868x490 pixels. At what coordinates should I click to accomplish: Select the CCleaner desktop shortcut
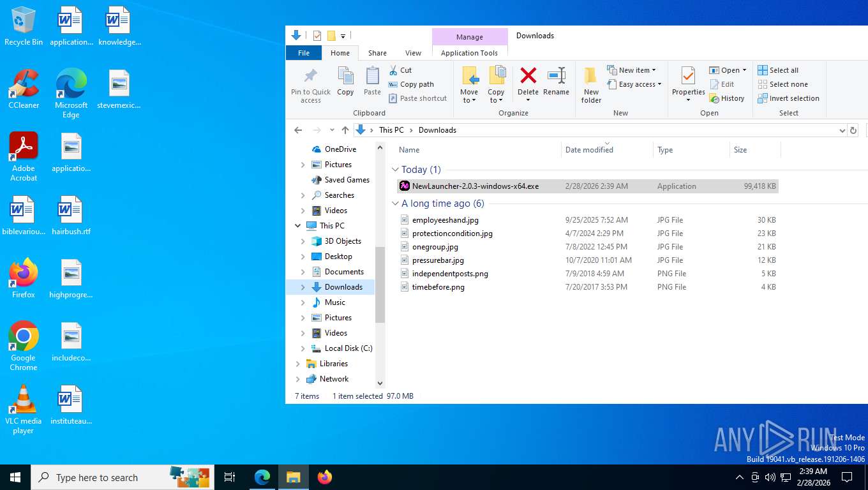coord(24,89)
